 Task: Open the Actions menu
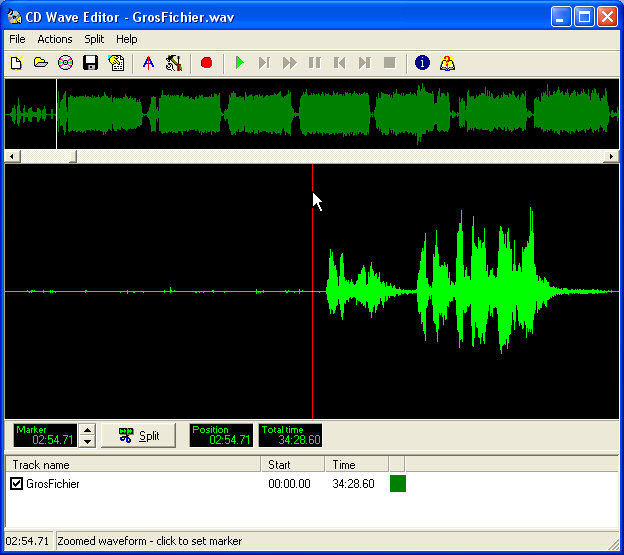point(55,39)
